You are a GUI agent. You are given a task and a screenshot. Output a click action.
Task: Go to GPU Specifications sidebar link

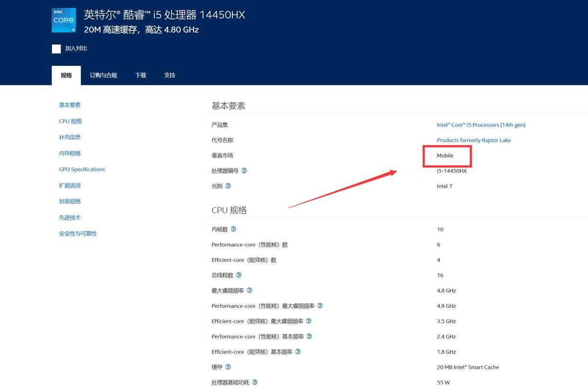click(82, 169)
